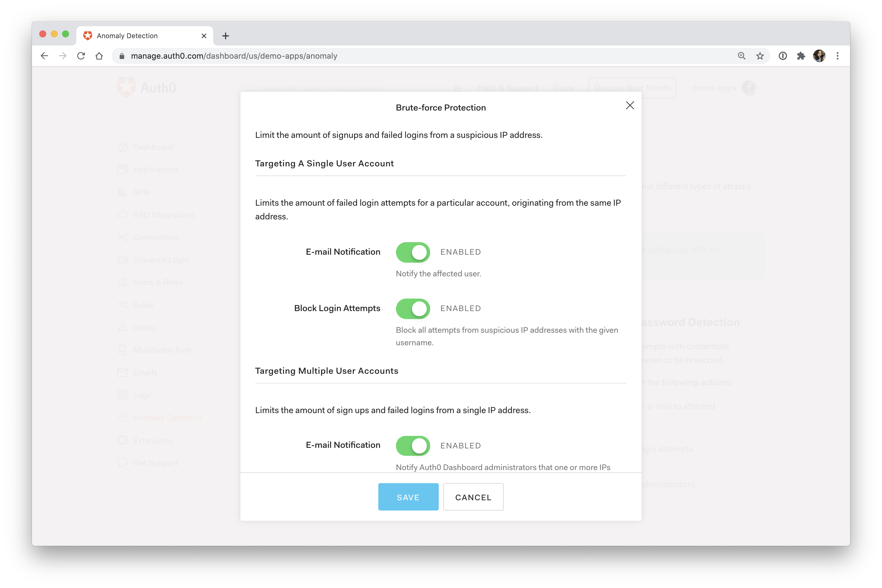Click the browser home icon
This screenshot has height=588, width=882.
(x=99, y=56)
